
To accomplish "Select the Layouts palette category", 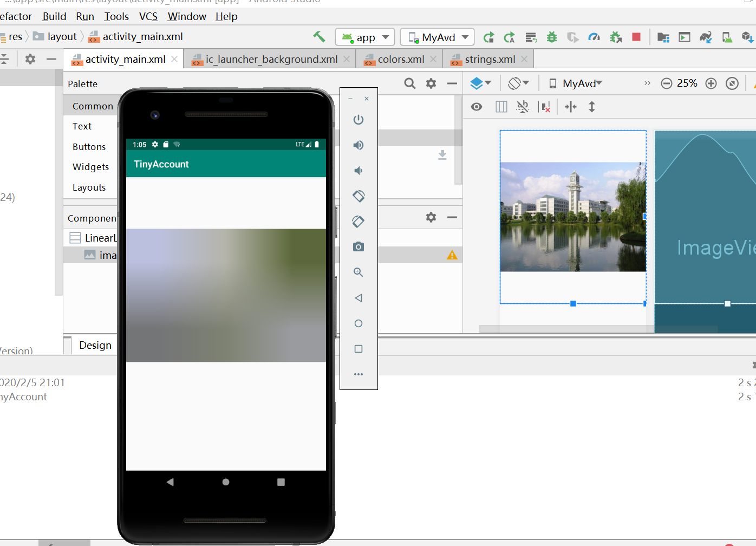I will (89, 187).
